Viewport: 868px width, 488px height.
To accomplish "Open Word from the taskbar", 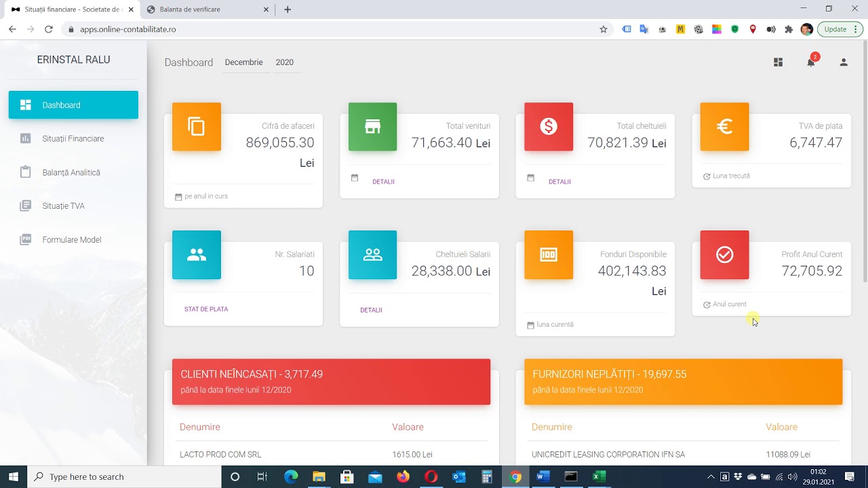I will (x=542, y=476).
